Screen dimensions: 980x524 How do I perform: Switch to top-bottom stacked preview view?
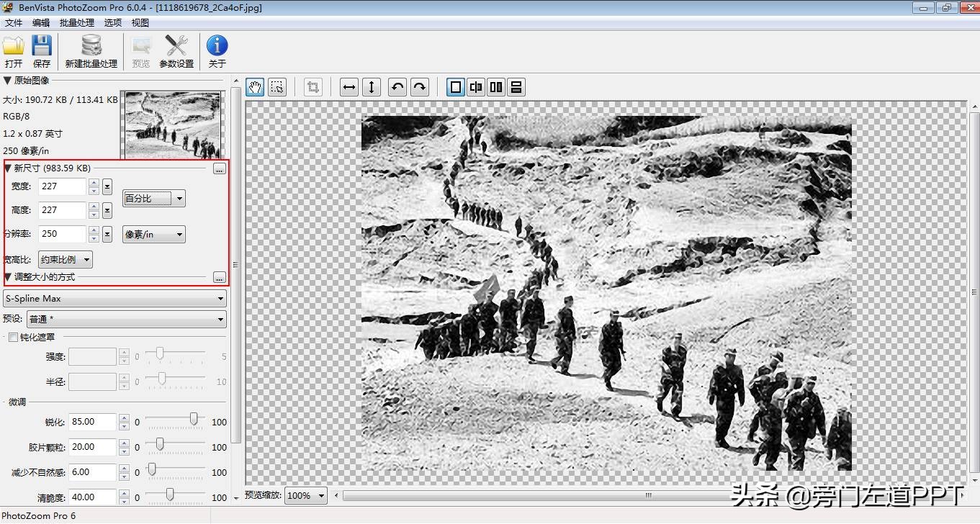tap(516, 87)
